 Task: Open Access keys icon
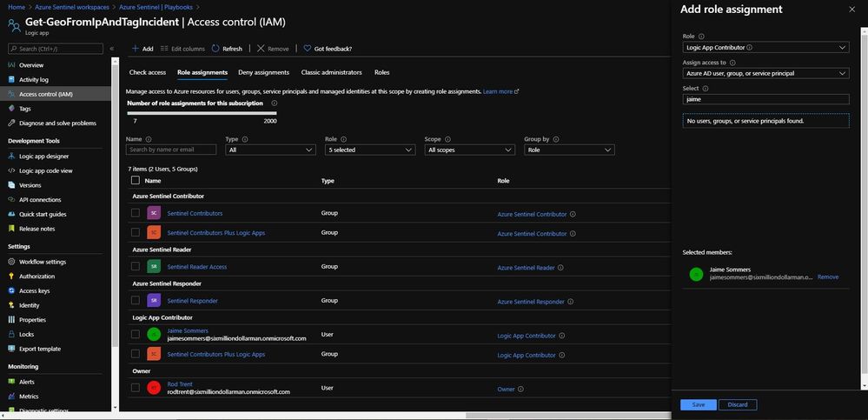point(11,290)
